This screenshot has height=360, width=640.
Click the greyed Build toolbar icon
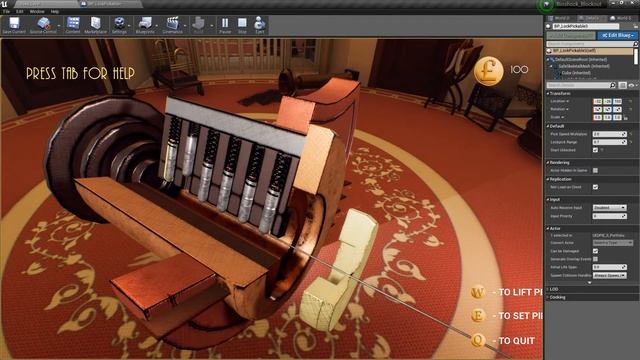coord(199,23)
